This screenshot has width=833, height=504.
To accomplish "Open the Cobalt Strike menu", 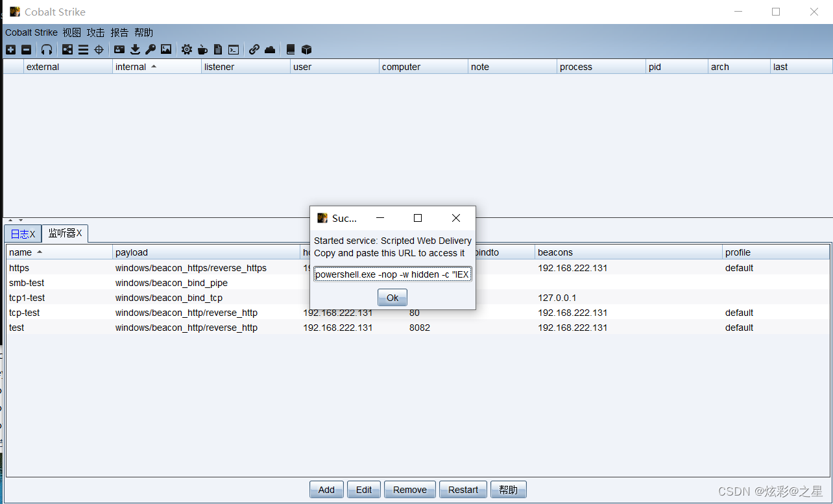I will (x=31, y=32).
